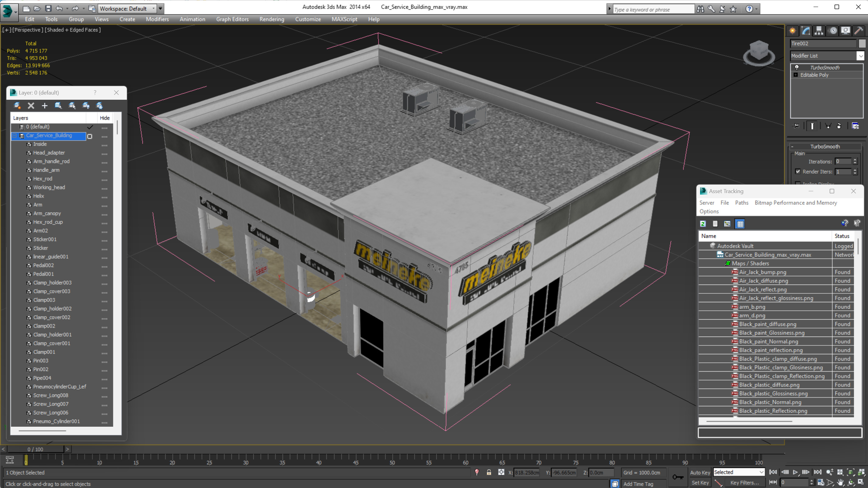Screen dimensions: 868x488
Task: Open the Motion command panel tab
Action: coord(832,31)
